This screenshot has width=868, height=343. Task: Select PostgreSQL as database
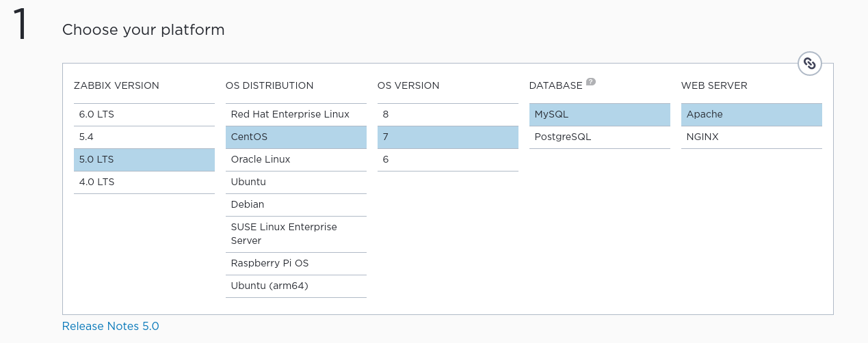tap(599, 137)
